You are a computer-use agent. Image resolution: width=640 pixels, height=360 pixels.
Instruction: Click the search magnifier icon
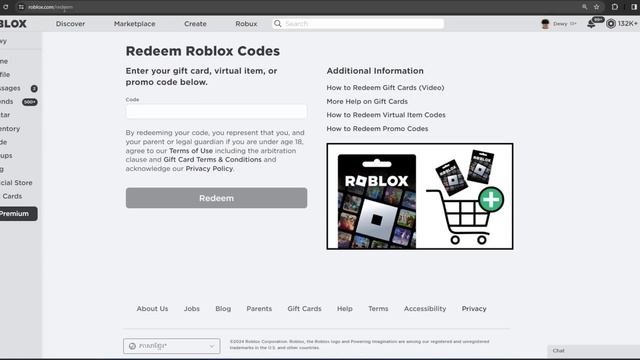tap(278, 24)
